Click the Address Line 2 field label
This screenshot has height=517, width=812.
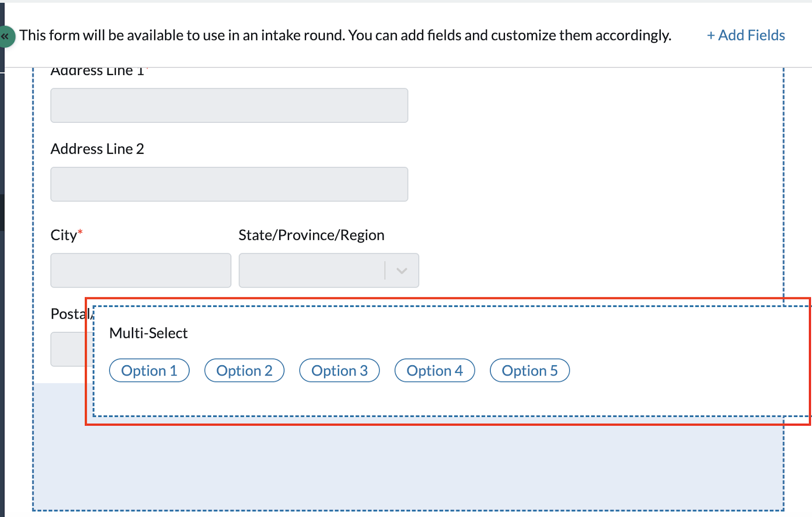click(97, 148)
